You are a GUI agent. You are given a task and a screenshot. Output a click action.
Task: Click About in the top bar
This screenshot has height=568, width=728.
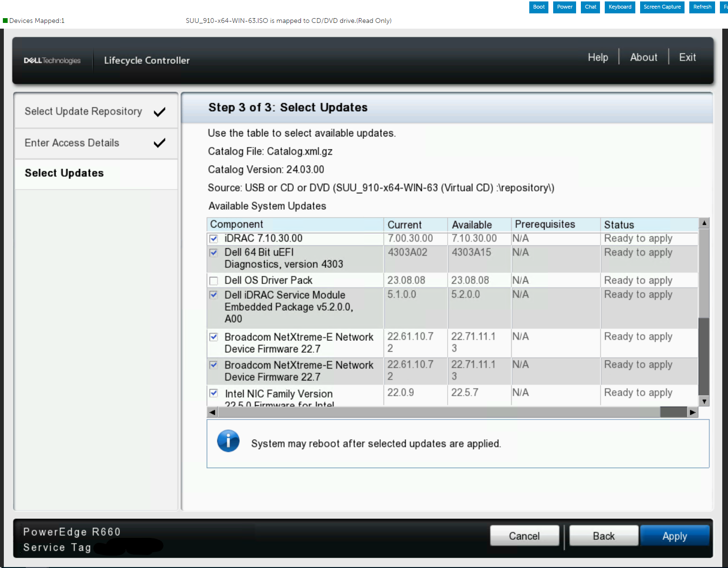coord(643,57)
